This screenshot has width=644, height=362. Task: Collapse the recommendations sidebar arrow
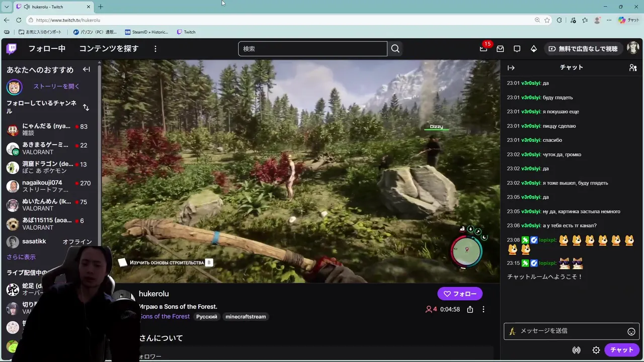pyautogui.click(x=87, y=69)
